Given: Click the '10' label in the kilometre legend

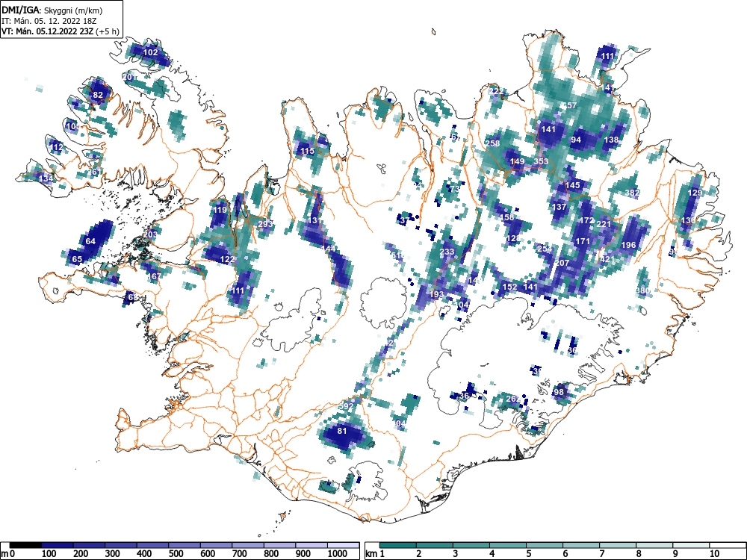Looking at the screenshot, I should (x=713, y=554).
